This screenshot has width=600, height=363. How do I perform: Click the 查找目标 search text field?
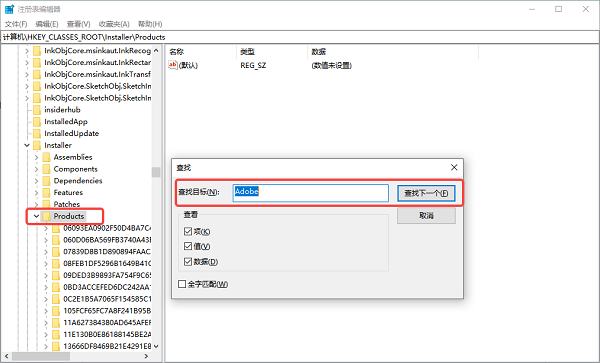[x=311, y=193]
